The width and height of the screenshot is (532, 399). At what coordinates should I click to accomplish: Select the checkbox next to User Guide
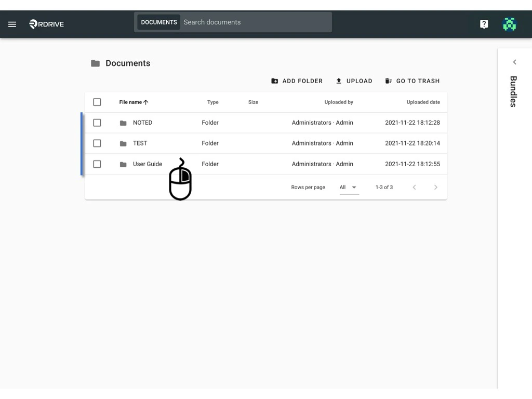97,164
